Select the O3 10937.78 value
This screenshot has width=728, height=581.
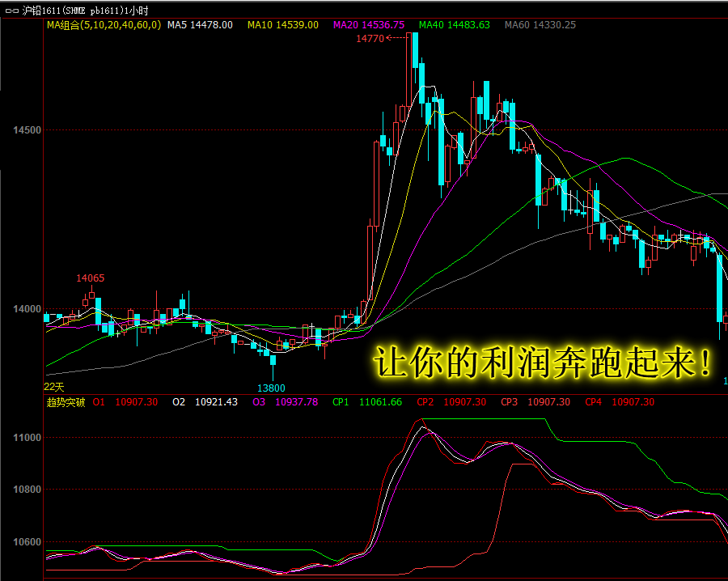(285, 402)
